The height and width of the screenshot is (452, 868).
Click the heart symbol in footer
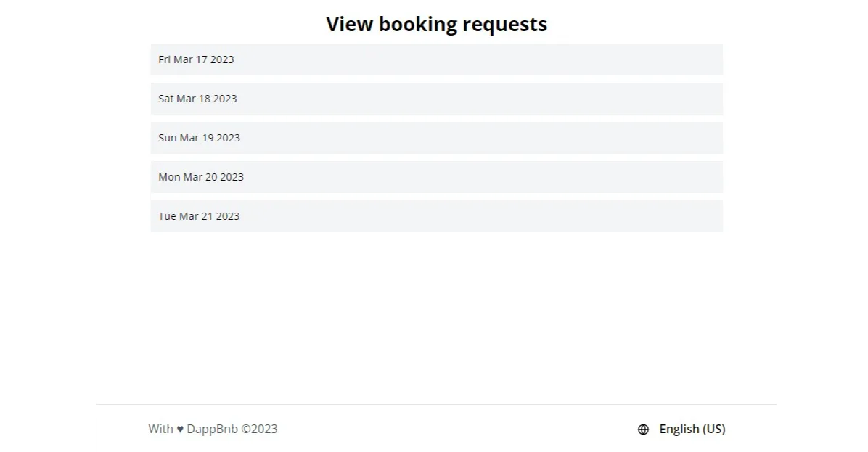(180, 429)
